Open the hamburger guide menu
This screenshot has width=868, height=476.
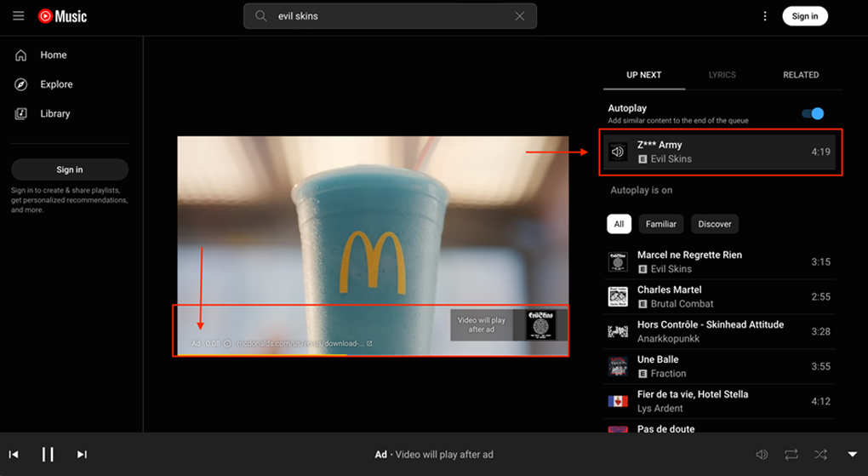18,16
